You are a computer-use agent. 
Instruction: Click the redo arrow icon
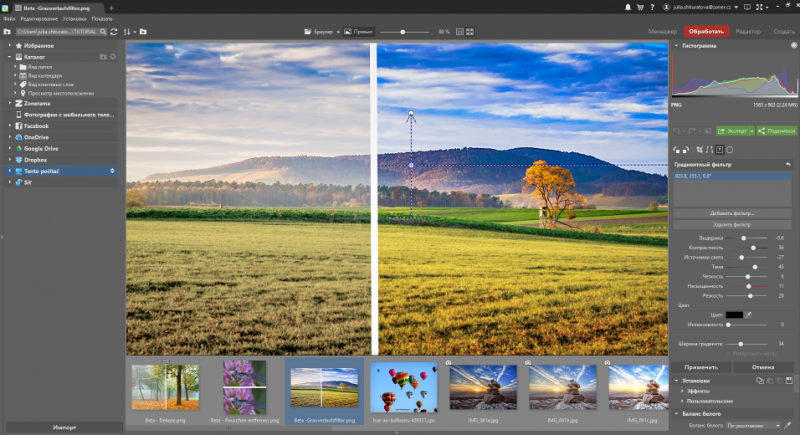692,131
